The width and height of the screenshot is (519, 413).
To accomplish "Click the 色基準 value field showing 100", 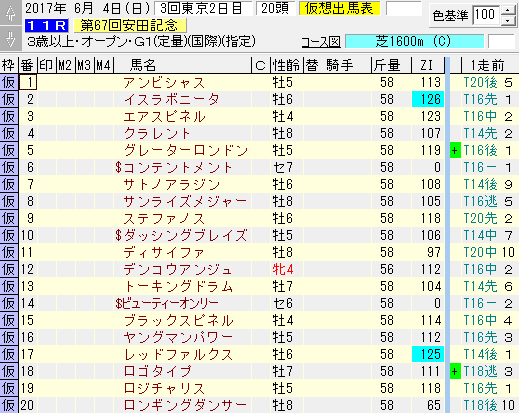I will pyautogui.click(x=486, y=15).
